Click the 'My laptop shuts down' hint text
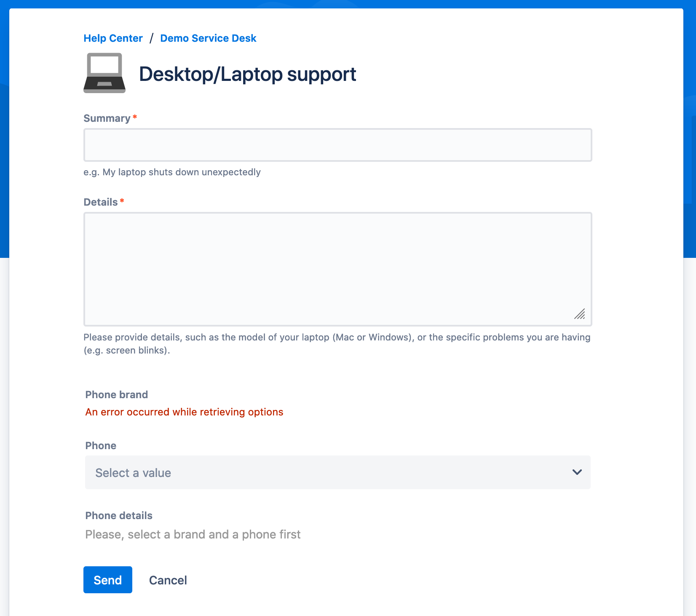The height and width of the screenshot is (616, 696). (x=172, y=172)
